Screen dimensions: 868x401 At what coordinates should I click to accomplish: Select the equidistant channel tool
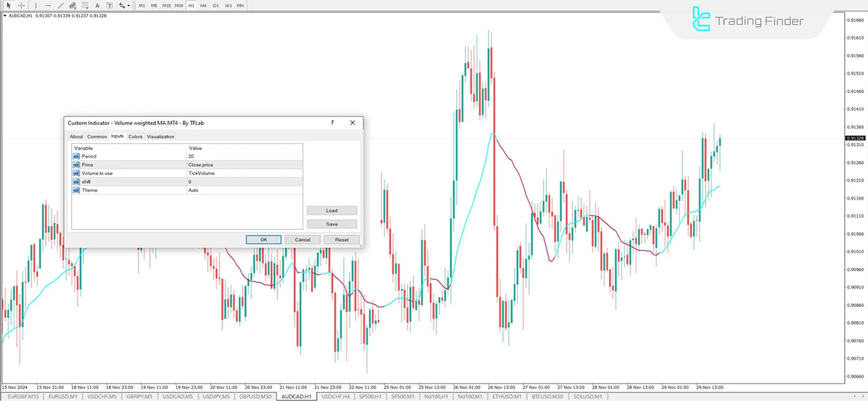[72, 6]
